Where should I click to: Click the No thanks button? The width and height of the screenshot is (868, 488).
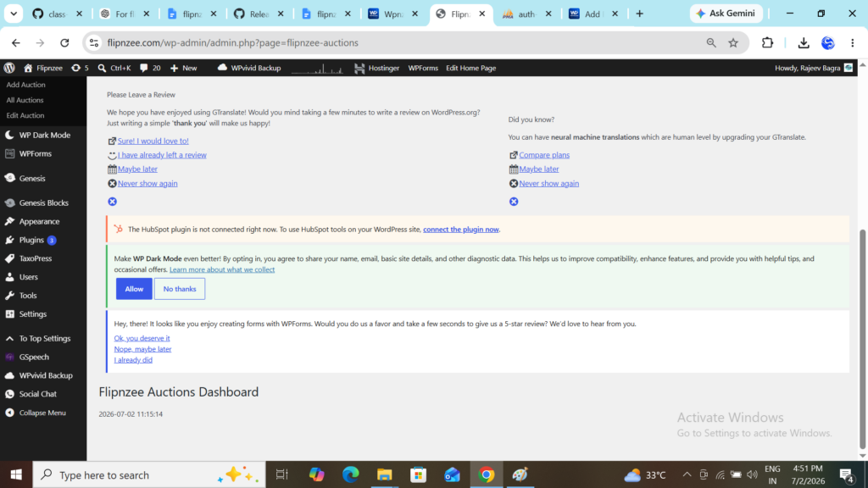[x=180, y=289]
